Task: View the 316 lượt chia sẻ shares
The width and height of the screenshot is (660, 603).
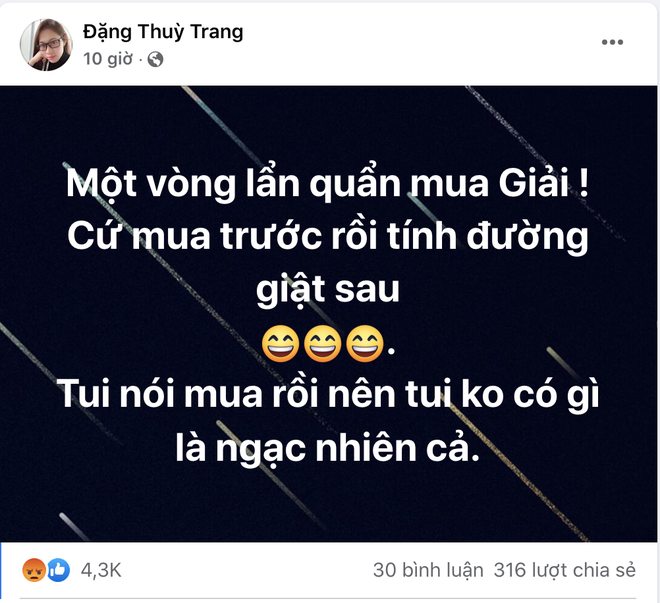Action: click(x=564, y=570)
